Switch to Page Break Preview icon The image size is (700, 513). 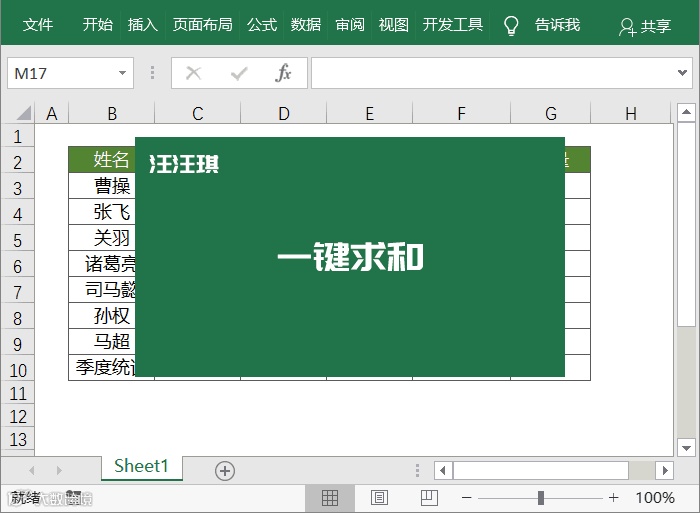(429, 497)
